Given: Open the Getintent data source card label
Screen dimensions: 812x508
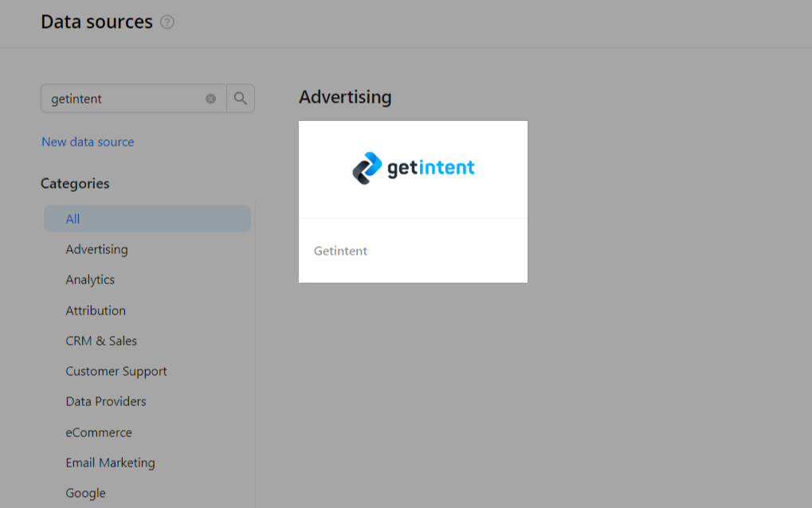Looking at the screenshot, I should click(x=341, y=251).
